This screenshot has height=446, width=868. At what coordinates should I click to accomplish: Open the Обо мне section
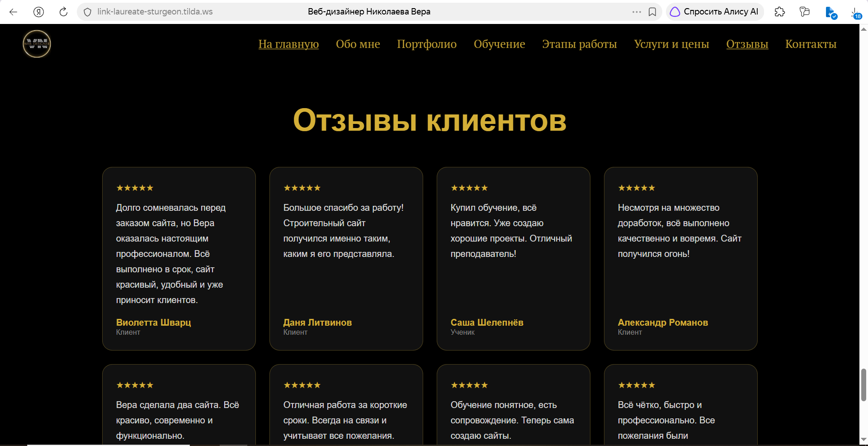click(358, 44)
